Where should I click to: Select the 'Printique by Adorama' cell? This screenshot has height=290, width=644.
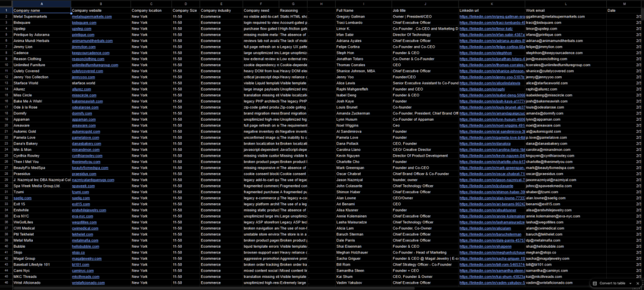pos(42,35)
